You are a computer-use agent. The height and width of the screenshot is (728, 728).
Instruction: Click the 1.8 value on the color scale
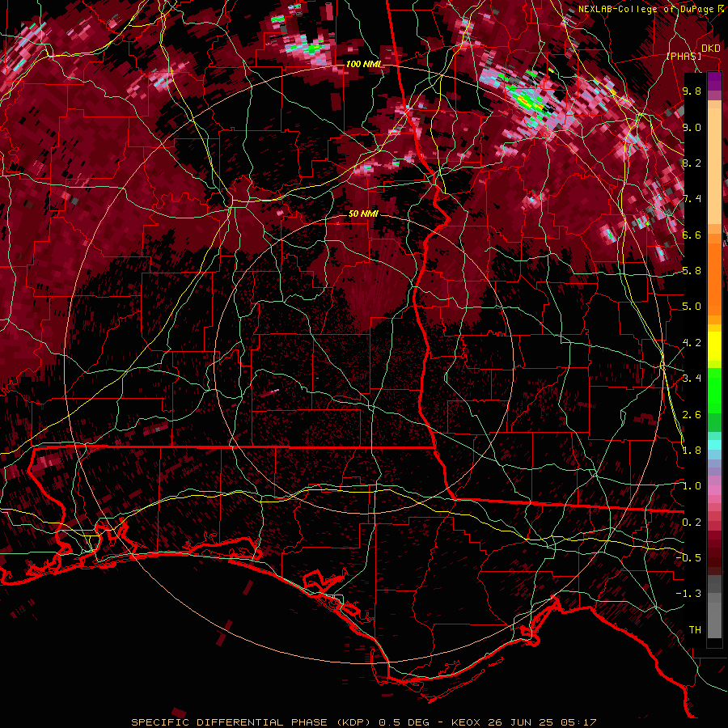(x=692, y=450)
